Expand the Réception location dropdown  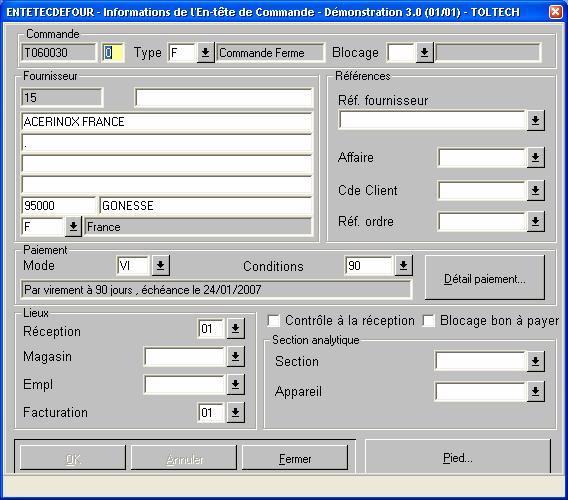pos(235,328)
